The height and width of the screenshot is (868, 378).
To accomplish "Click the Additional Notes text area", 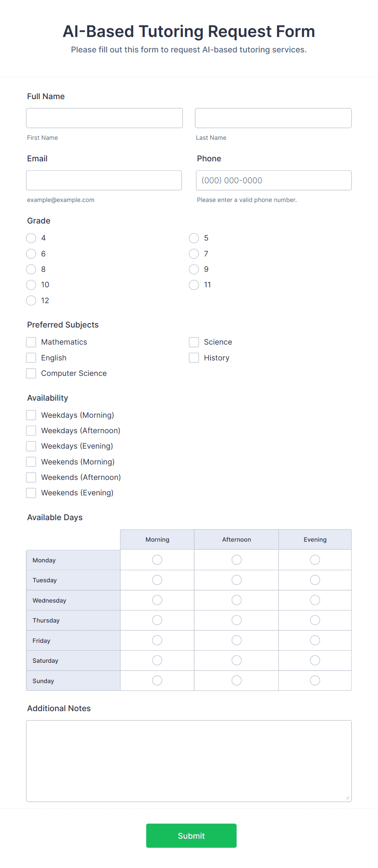I will pyautogui.click(x=189, y=760).
